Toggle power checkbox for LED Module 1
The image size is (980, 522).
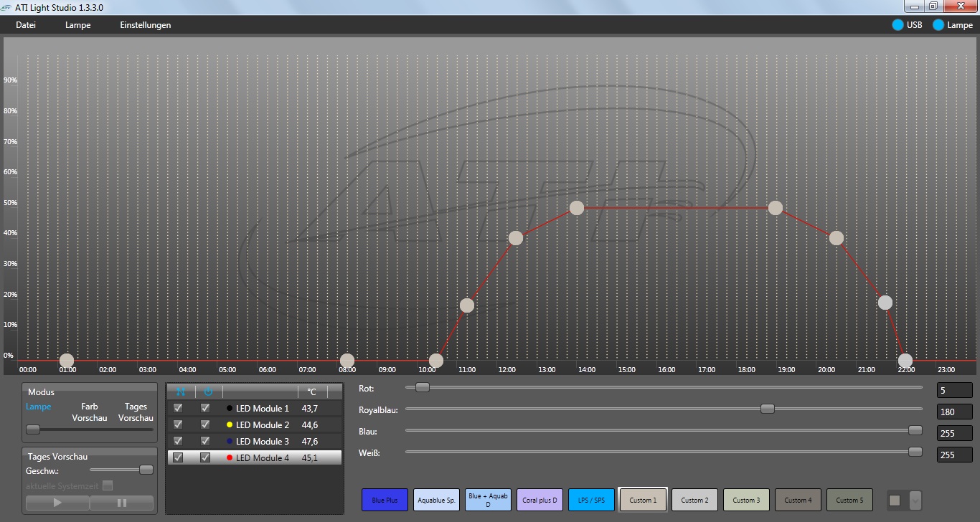[205, 408]
